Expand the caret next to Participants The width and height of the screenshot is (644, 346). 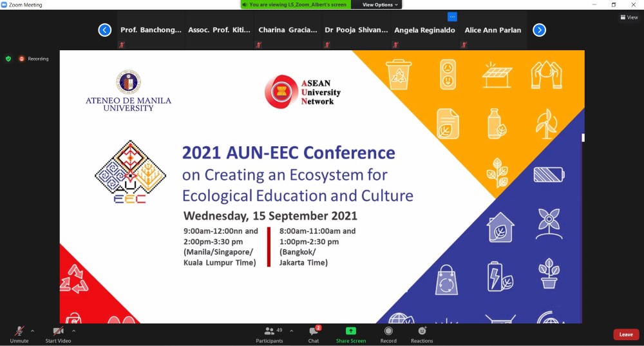291,331
